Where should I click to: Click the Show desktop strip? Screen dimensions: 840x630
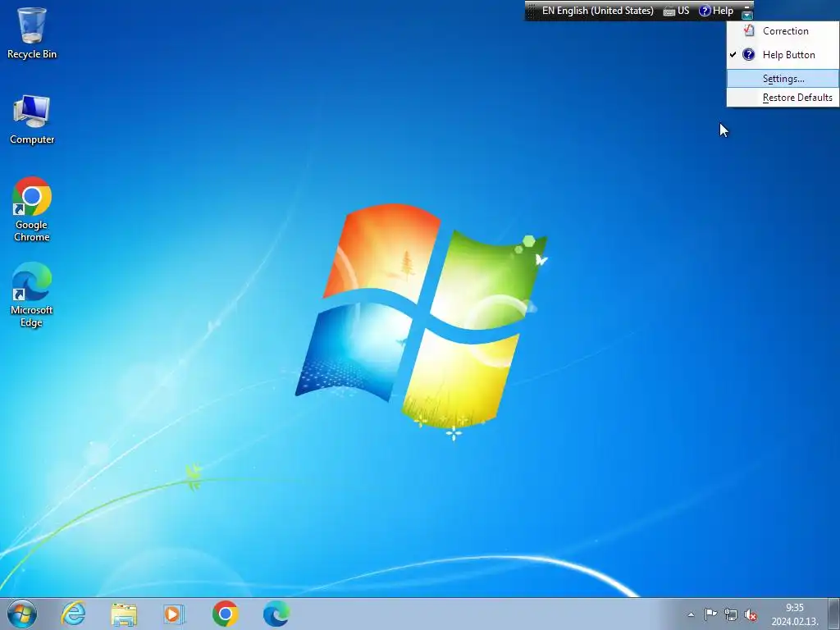[x=834, y=614]
